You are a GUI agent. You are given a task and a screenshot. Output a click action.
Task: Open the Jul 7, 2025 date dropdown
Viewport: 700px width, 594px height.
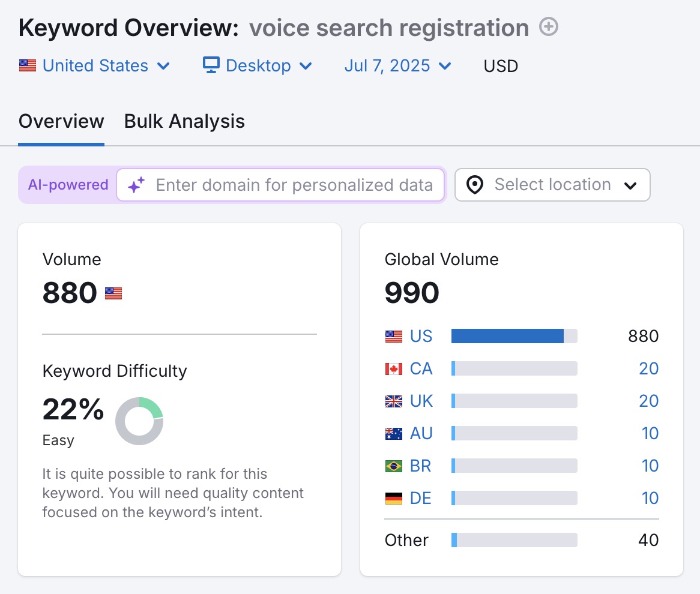click(397, 66)
